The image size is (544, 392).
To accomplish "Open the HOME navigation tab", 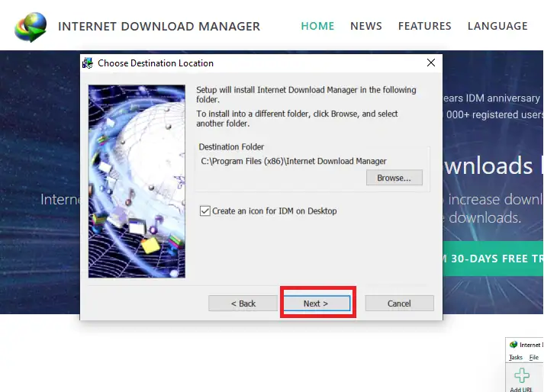I will (x=317, y=26).
